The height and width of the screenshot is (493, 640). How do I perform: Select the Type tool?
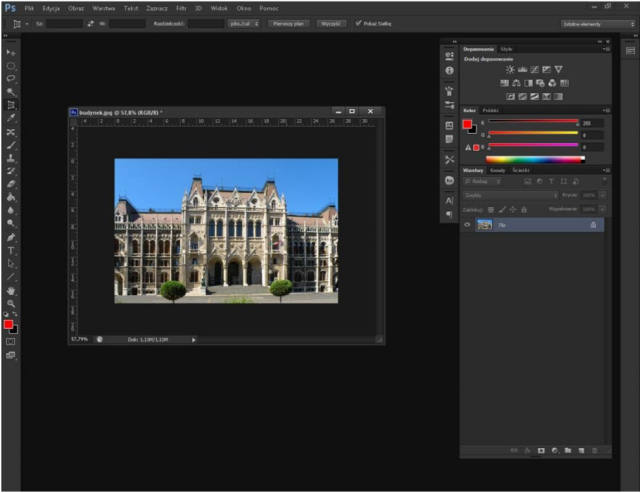click(x=11, y=251)
